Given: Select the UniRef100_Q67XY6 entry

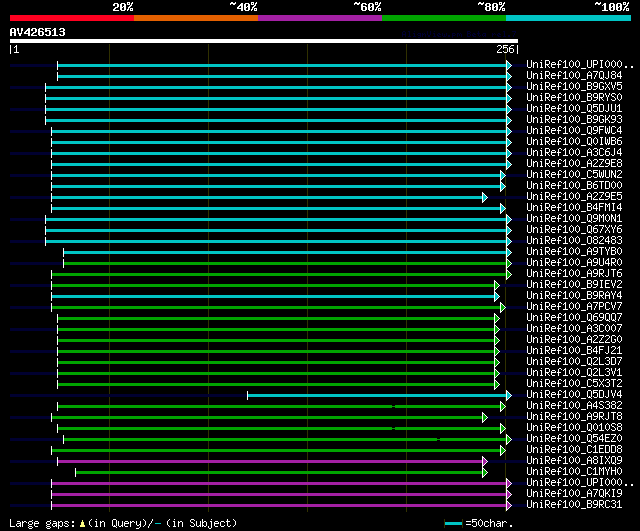Looking at the screenshot, I should 574,230.
